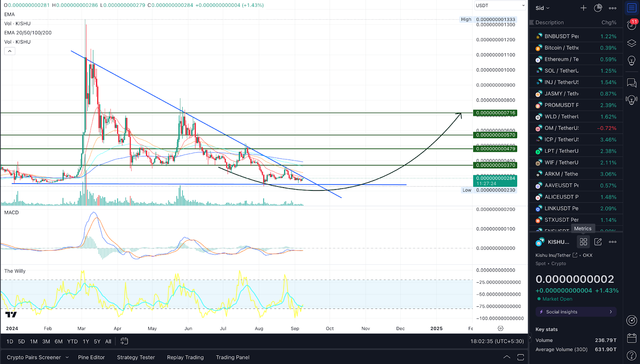Open the ideas stream broadcast icon
The image size is (640, 364).
[x=632, y=100]
